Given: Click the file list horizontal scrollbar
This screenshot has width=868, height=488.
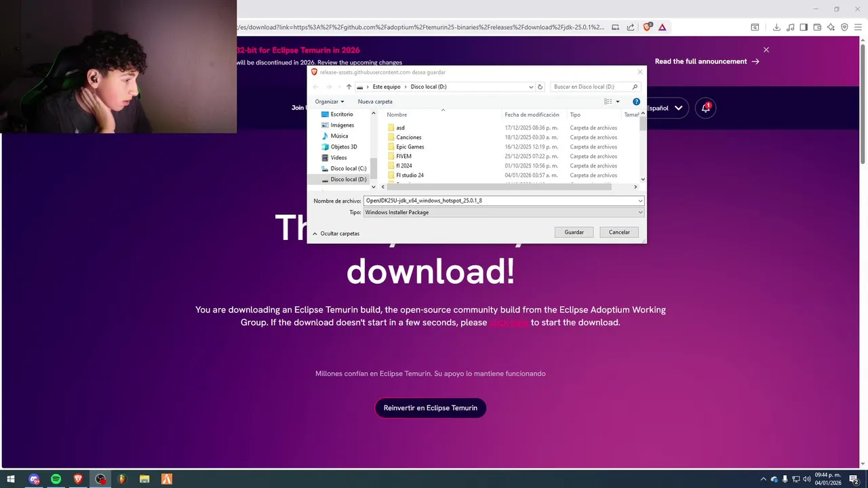Looking at the screenshot, I should click(x=498, y=186).
